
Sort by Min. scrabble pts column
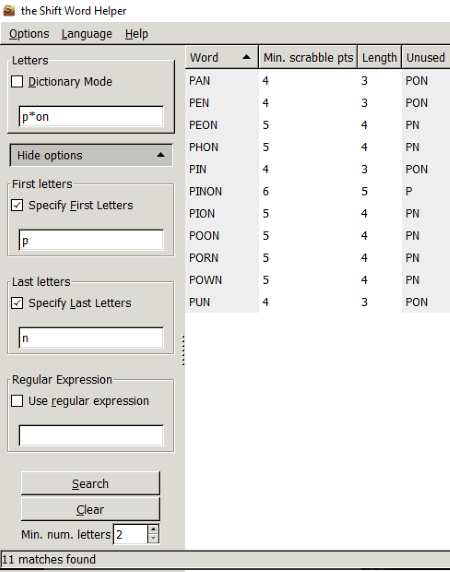point(308,57)
